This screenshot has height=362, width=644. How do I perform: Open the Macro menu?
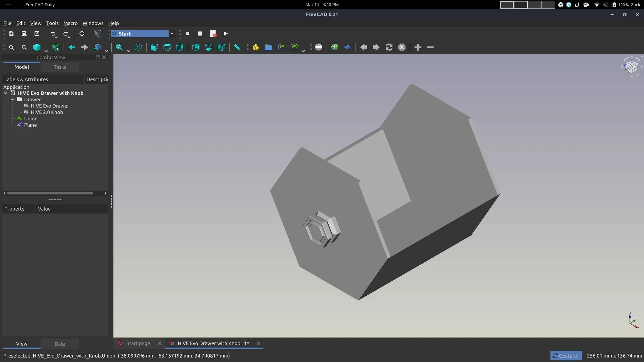click(x=70, y=23)
